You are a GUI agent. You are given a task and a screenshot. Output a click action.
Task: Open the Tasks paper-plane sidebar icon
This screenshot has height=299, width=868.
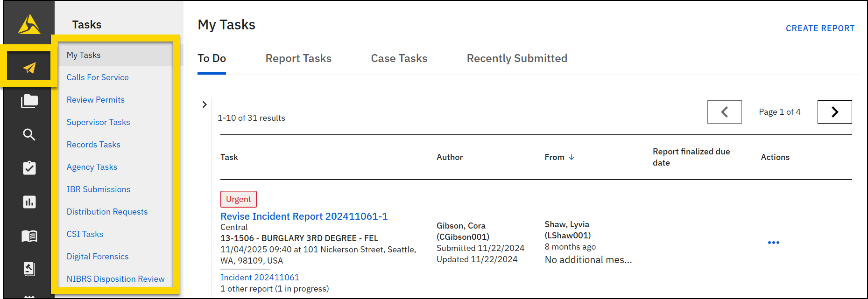tap(29, 68)
